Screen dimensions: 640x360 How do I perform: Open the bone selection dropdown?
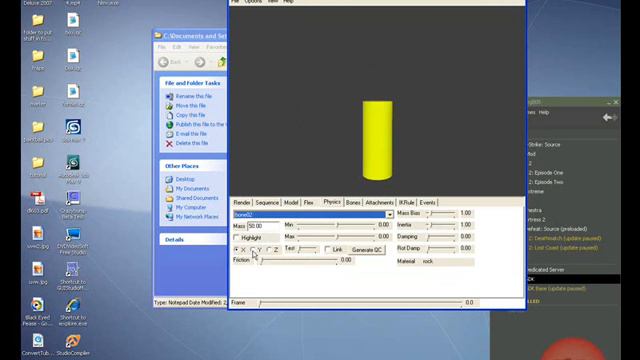pyautogui.click(x=389, y=215)
